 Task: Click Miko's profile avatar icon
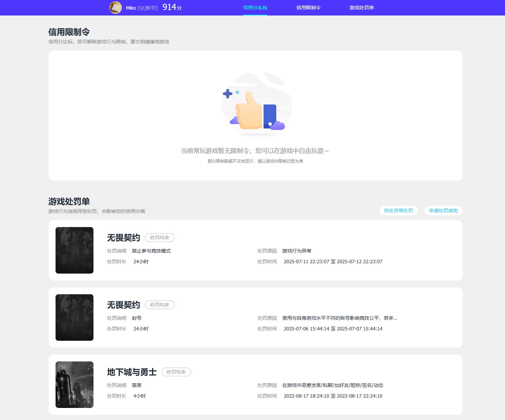[116, 8]
